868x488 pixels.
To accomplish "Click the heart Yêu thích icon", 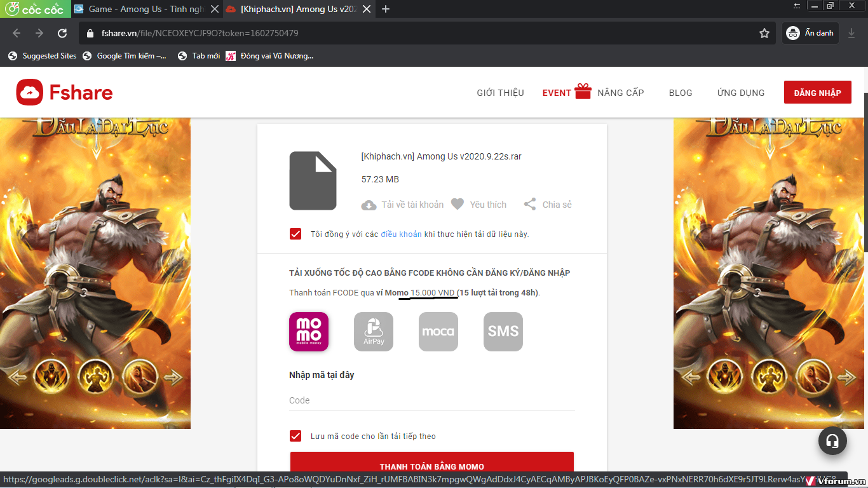I will pyautogui.click(x=458, y=204).
